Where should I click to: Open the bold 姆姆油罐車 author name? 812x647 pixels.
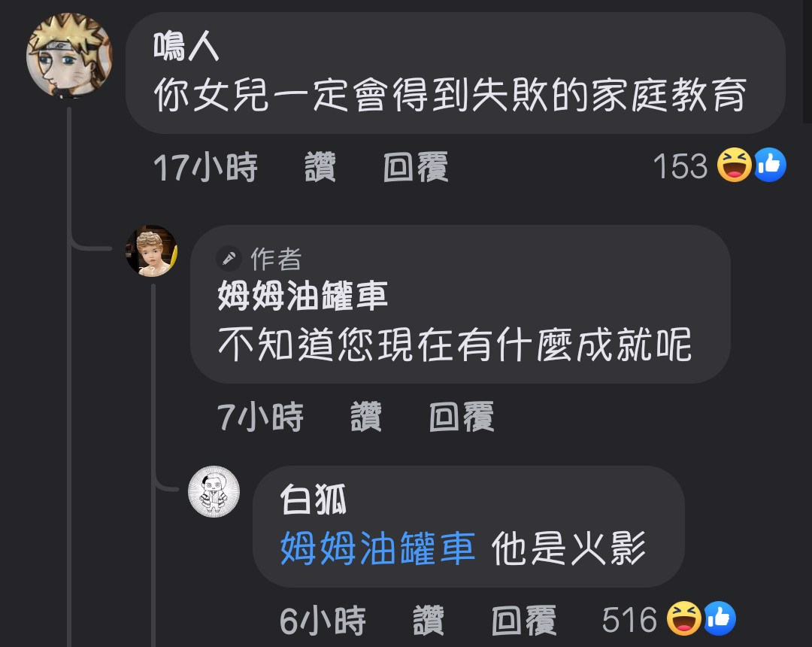click(x=302, y=296)
